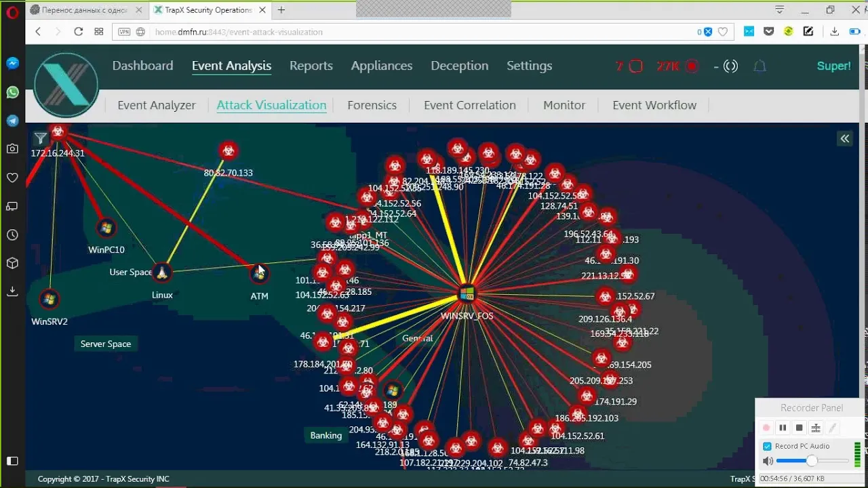The height and width of the screenshot is (488, 868).
Task: Select the WINSRV_FOS Windows server node
Action: pyautogui.click(x=467, y=294)
